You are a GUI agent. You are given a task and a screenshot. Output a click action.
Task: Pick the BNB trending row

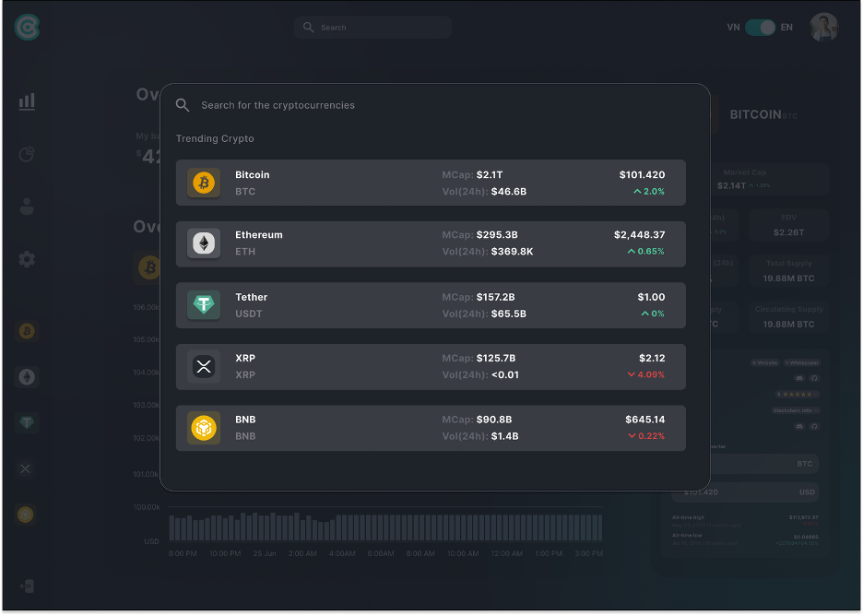tap(431, 428)
